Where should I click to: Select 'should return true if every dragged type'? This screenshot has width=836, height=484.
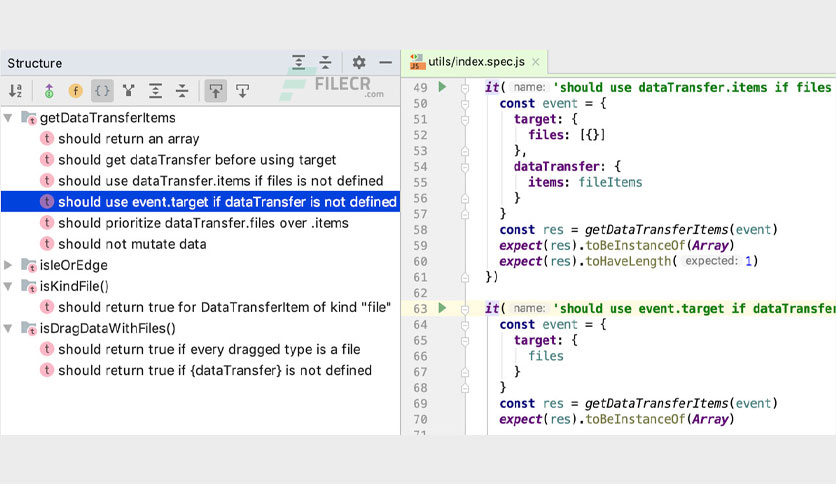click(x=200, y=349)
